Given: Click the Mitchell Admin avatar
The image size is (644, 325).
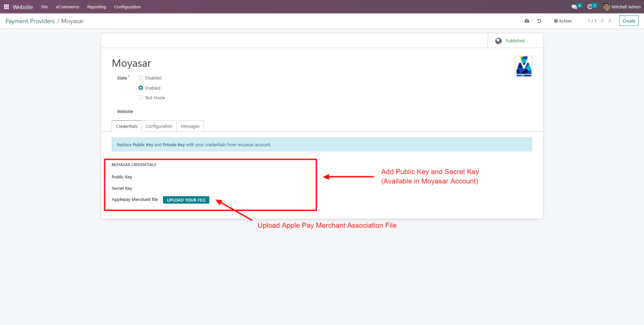Looking at the screenshot, I should (606, 7).
